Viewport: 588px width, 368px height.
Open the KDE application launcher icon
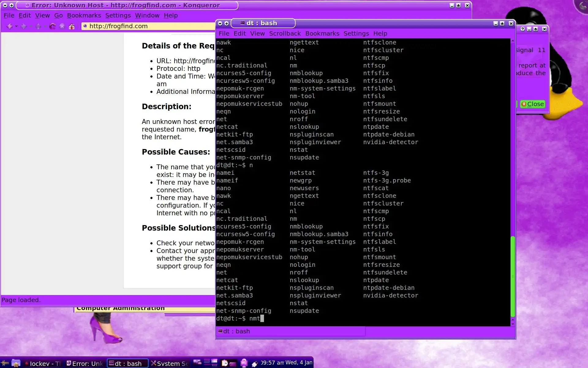(5, 363)
